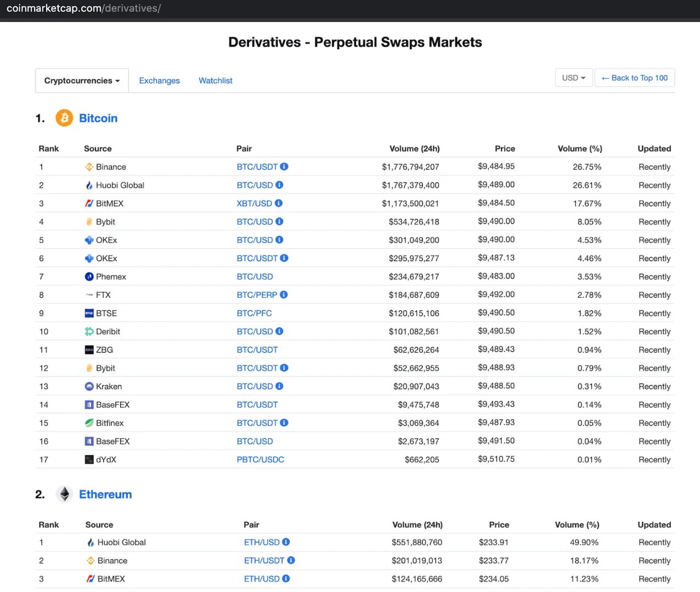Screen dimensions: 700x592
Task: Click info icon beside Bitfinex BTC/USDT pair
Action: tap(284, 423)
